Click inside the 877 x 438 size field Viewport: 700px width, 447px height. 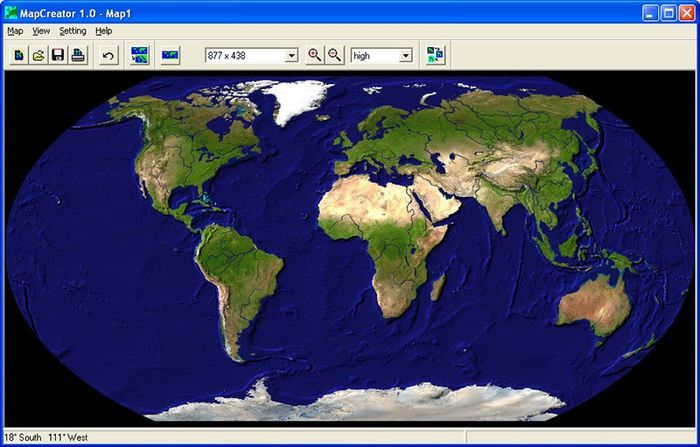246,55
